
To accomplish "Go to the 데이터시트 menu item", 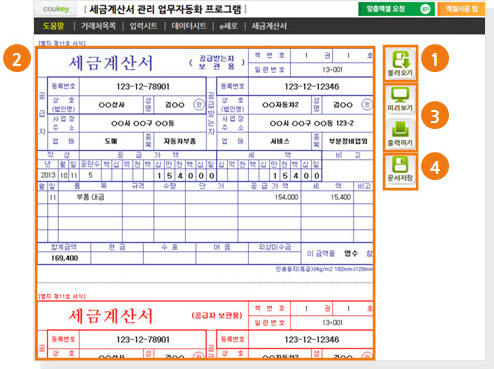I will tap(189, 26).
